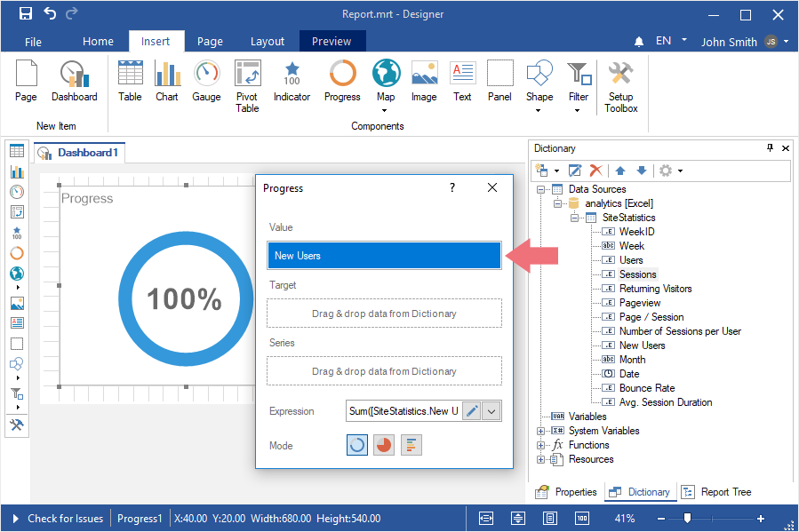Screen dimensions: 799x532
Task: Open the Setup Toolbox tool
Action: click(620, 86)
